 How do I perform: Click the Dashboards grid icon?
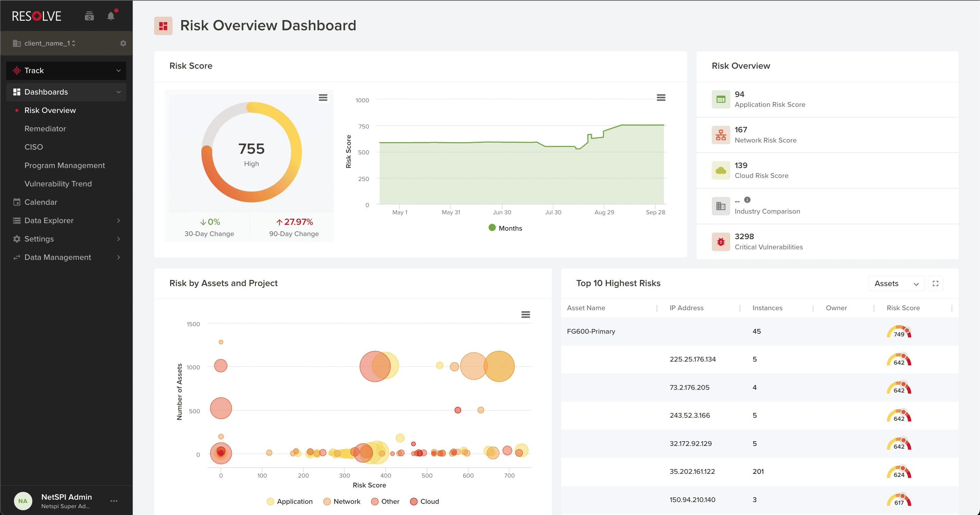click(17, 92)
